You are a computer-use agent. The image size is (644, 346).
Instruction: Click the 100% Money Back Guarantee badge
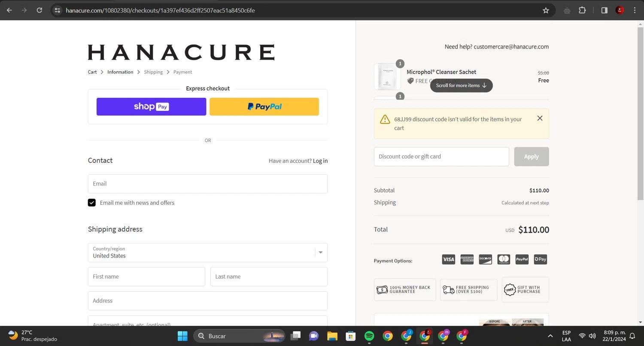[x=405, y=290]
